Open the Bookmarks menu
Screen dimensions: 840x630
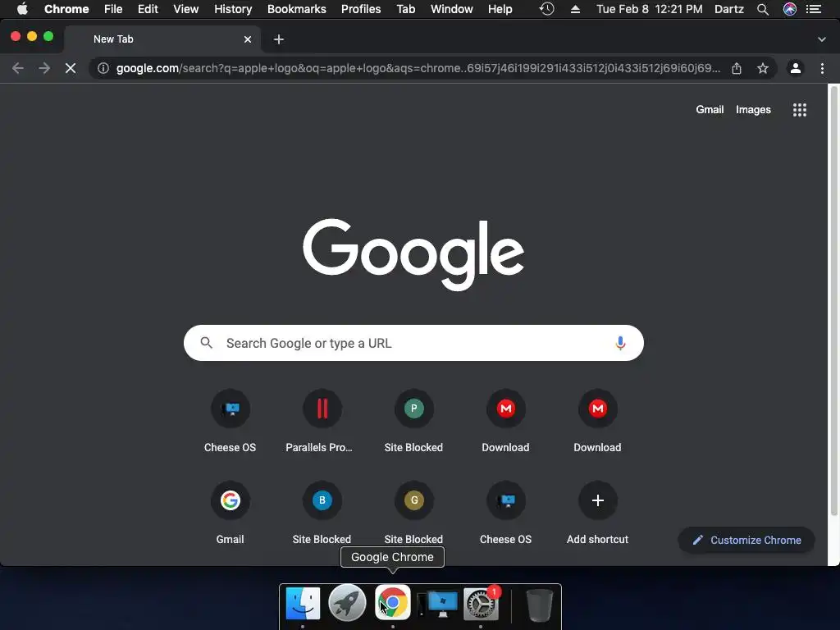[x=297, y=9]
